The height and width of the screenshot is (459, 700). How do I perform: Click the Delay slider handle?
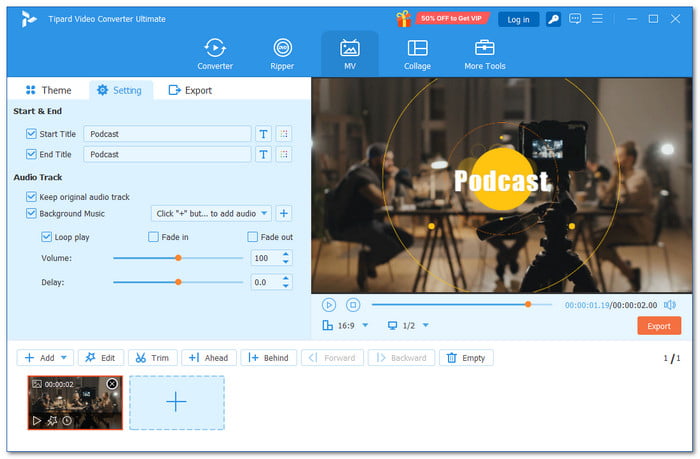tap(178, 282)
